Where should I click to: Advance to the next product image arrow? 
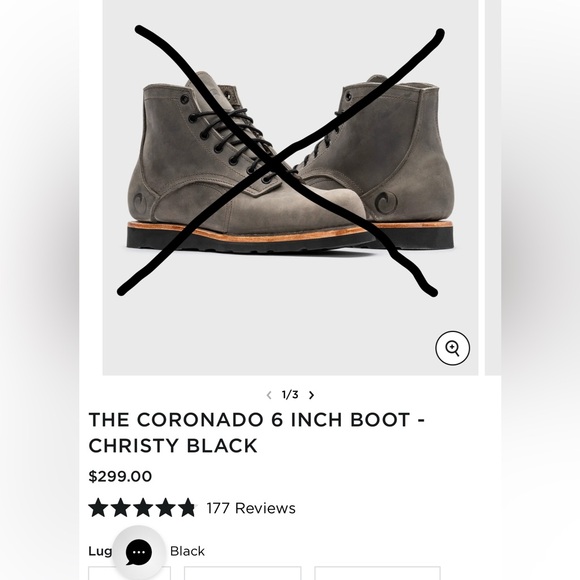(x=311, y=395)
